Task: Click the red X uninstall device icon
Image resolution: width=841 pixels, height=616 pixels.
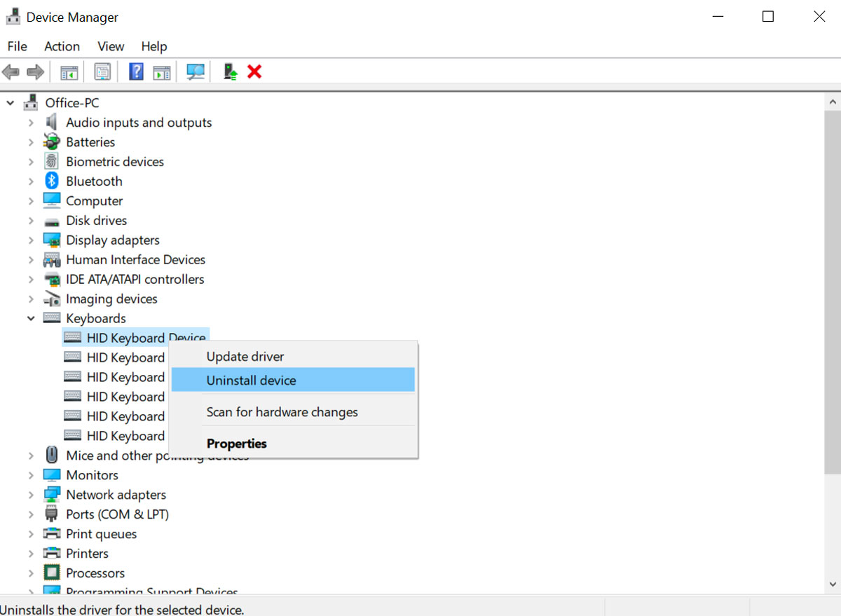Action: (x=254, y=71)
